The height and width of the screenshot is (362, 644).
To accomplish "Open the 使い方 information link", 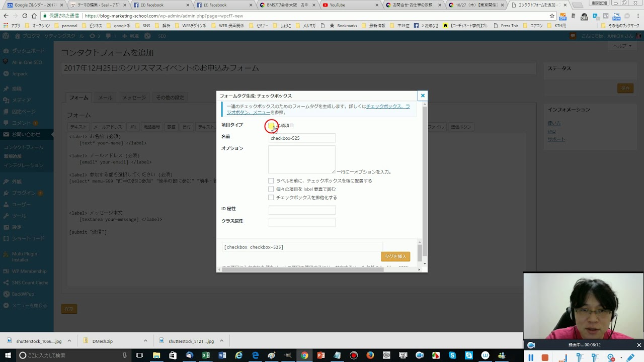I will tap(554, 123).
